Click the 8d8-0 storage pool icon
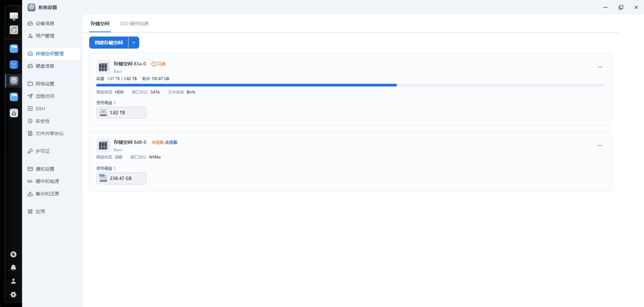The image size is (644, 307). (x=103, y=145)
